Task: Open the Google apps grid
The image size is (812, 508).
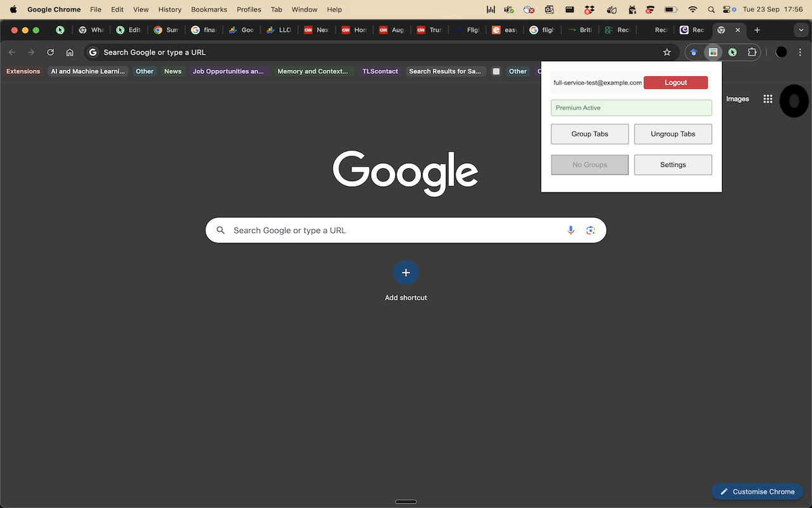Action: tap(768, 98)
